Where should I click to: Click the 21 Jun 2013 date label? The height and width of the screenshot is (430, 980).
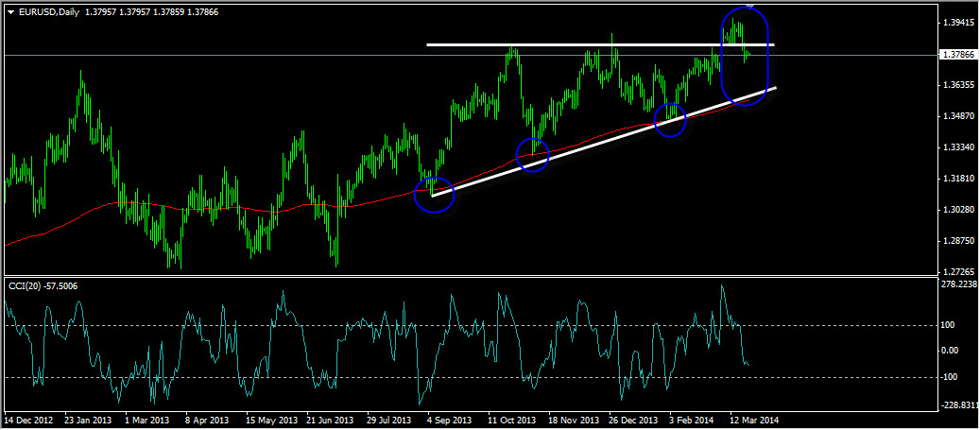330,420
